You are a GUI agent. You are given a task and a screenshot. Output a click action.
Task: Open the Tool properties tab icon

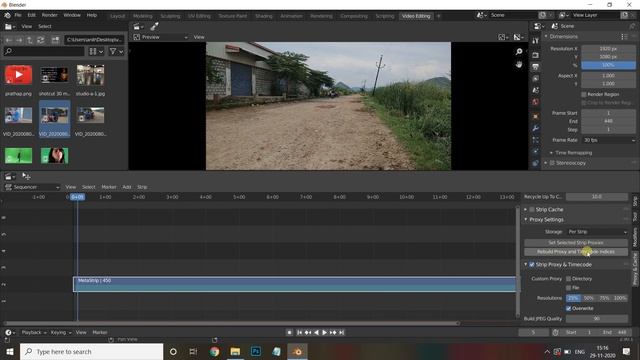(535, 41)
